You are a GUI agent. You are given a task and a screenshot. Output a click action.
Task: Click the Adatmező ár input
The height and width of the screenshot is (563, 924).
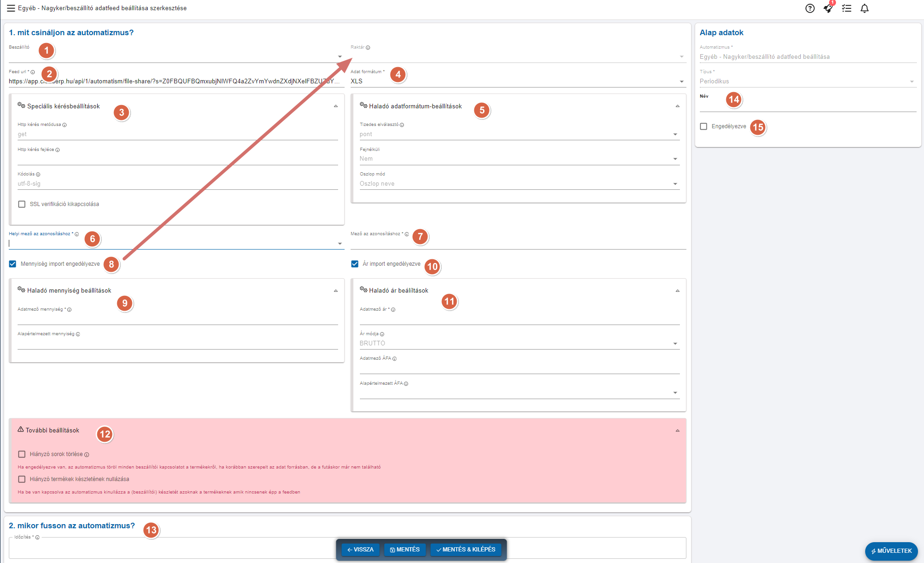click(x=520, y=319)
